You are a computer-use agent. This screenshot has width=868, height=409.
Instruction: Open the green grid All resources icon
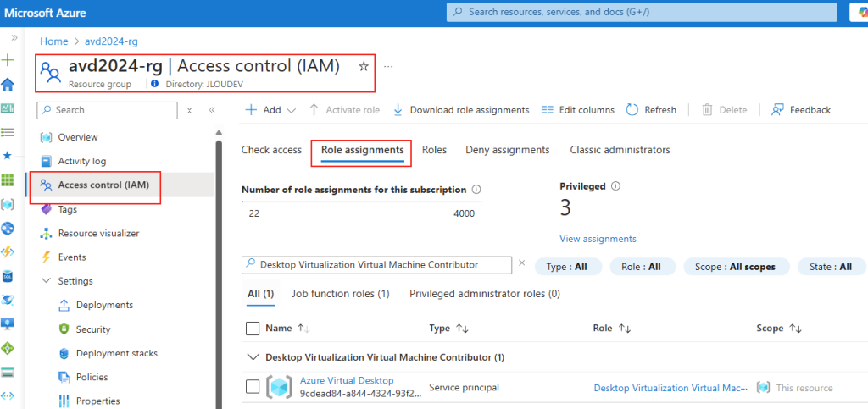pyautogui.click(x=8, y=180)
